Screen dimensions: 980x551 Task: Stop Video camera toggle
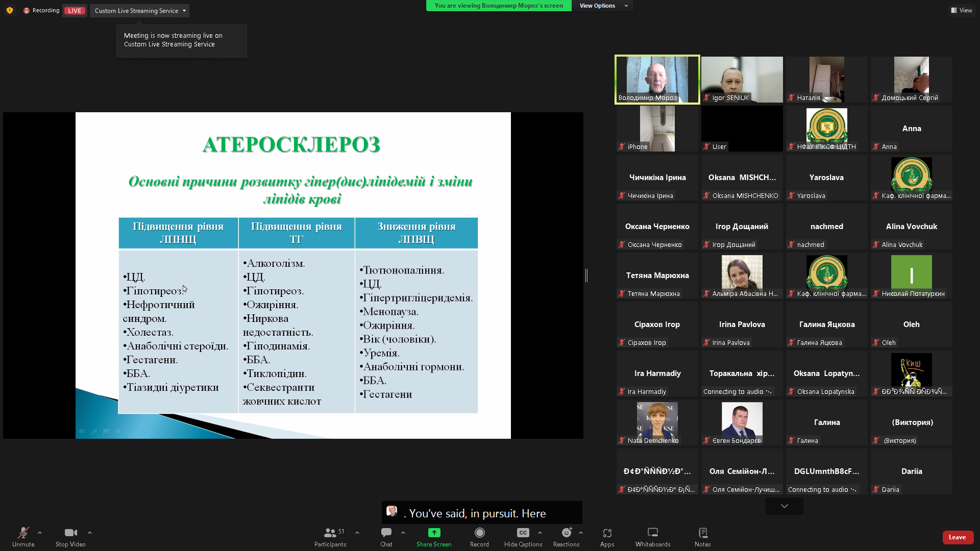pos(70,537)
